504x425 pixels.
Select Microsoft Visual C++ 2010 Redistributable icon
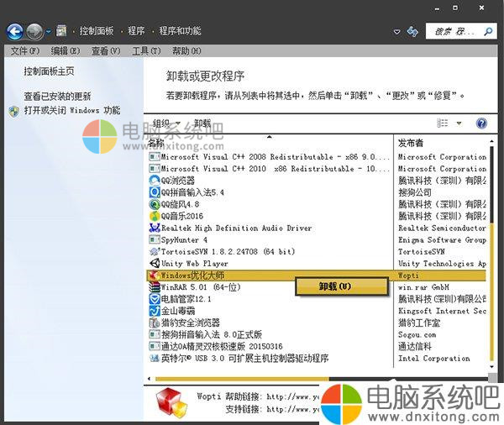tap(155, 169)
